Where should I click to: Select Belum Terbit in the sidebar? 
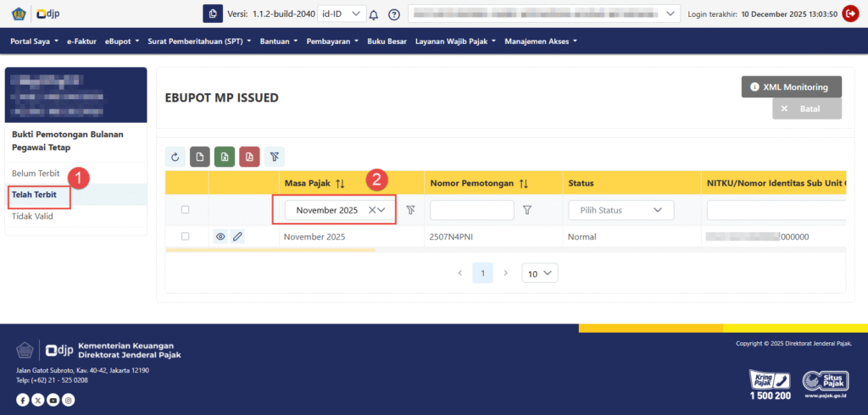35,174
